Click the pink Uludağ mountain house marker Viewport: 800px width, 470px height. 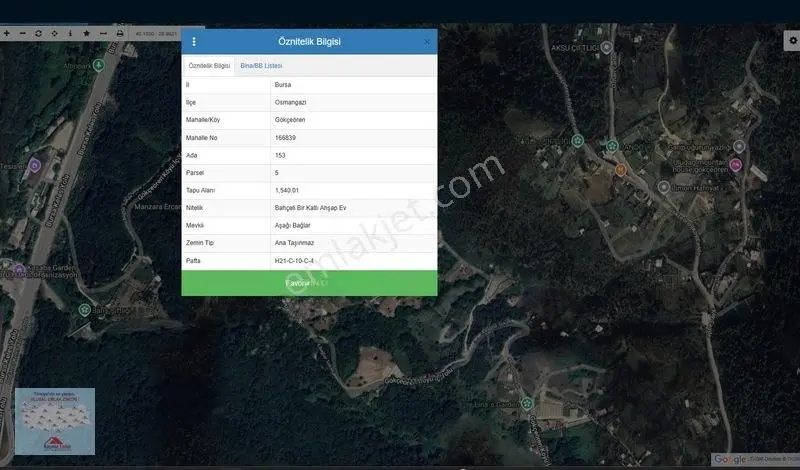coord(735,165)
